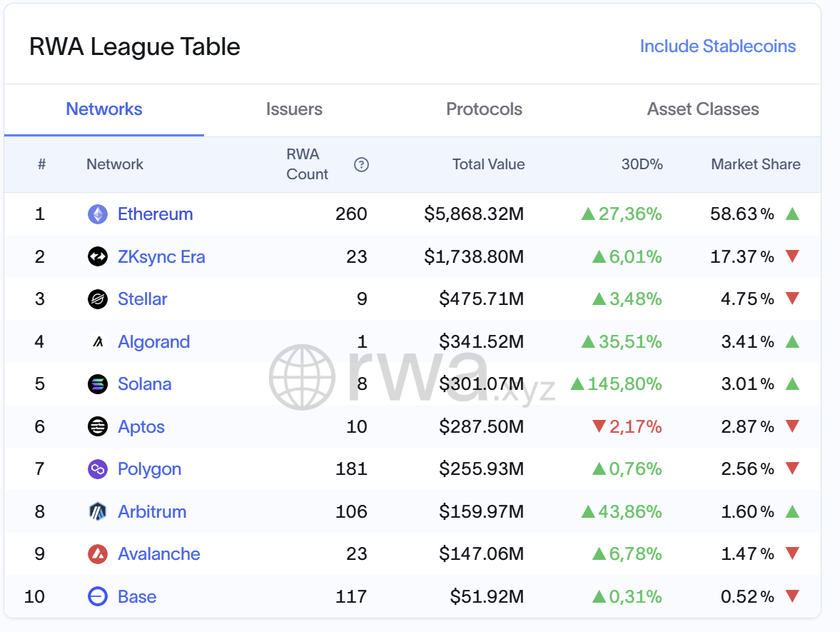The image size is (840, 632).
Task: Switch to the Protocols tab
Action: click(484, 109)
